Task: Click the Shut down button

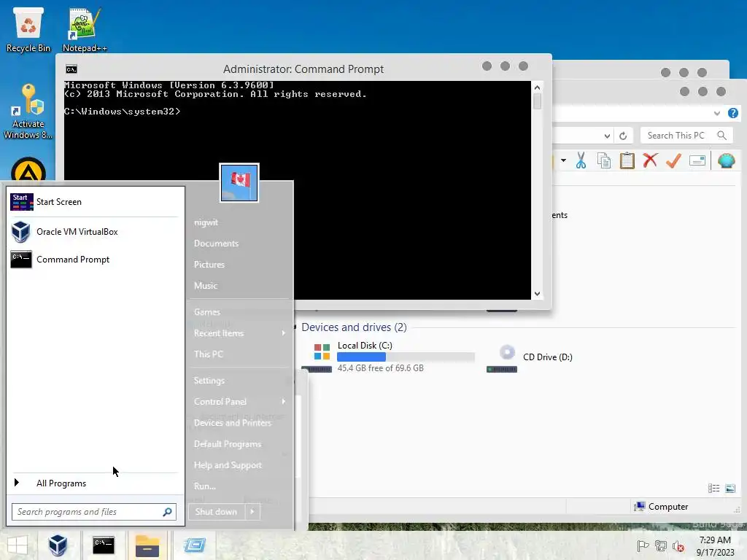Action: (217, 512)
